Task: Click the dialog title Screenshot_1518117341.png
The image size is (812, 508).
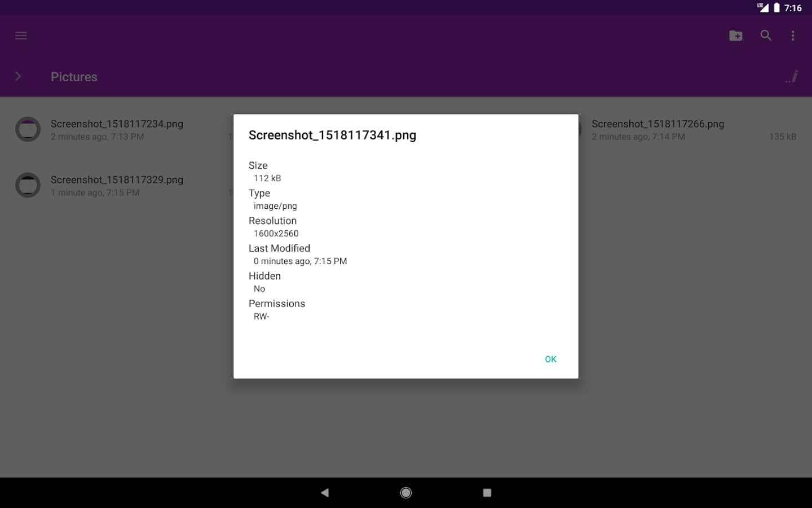Action: [x=332, y=135]
